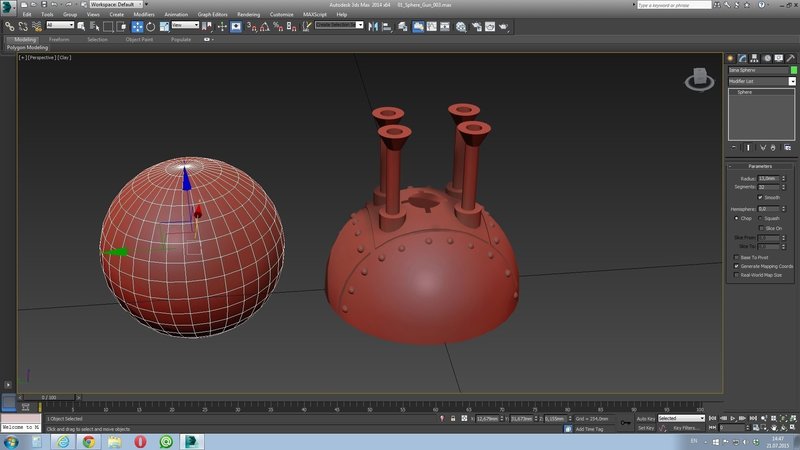This screenshot has width=800, height=450.
Task: Enable the Base To Pivot checkbox
Action: [736, 257]
